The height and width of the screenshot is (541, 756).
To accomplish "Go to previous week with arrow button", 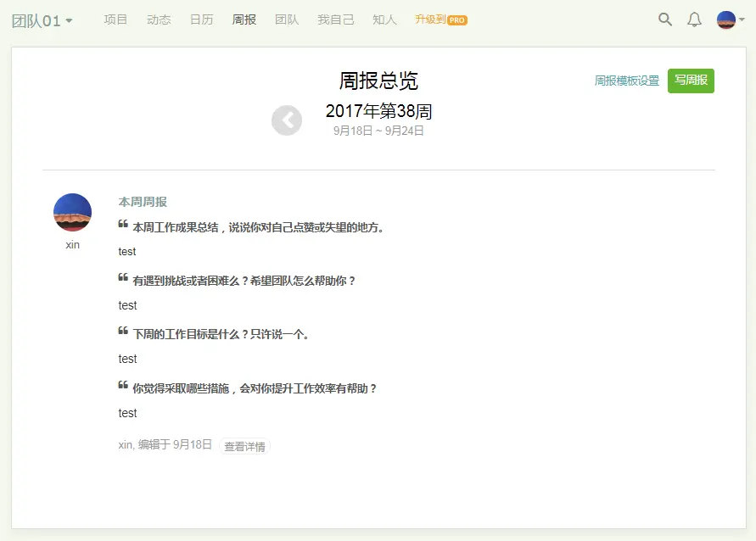I will (x=287, y=120).
